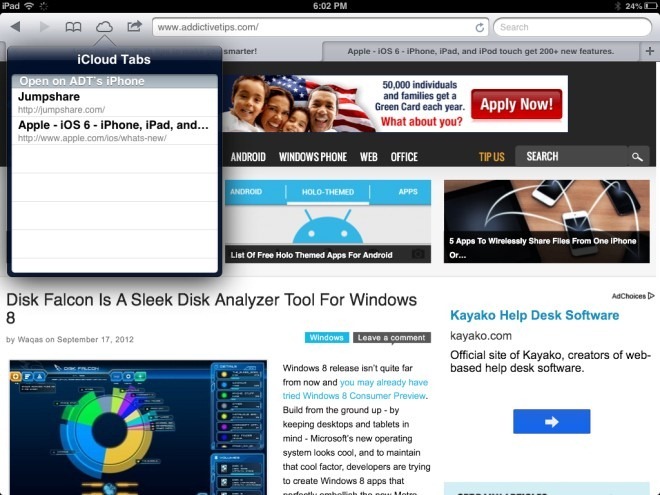Click the Windows category tag
The width and height of the screenshot is (660, 495).
tap(327, 338)
